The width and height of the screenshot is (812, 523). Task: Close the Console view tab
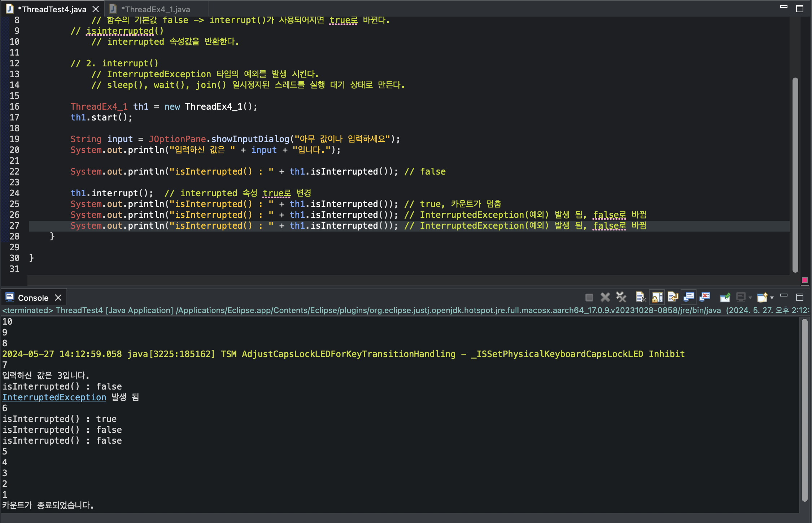click(58, 298)
